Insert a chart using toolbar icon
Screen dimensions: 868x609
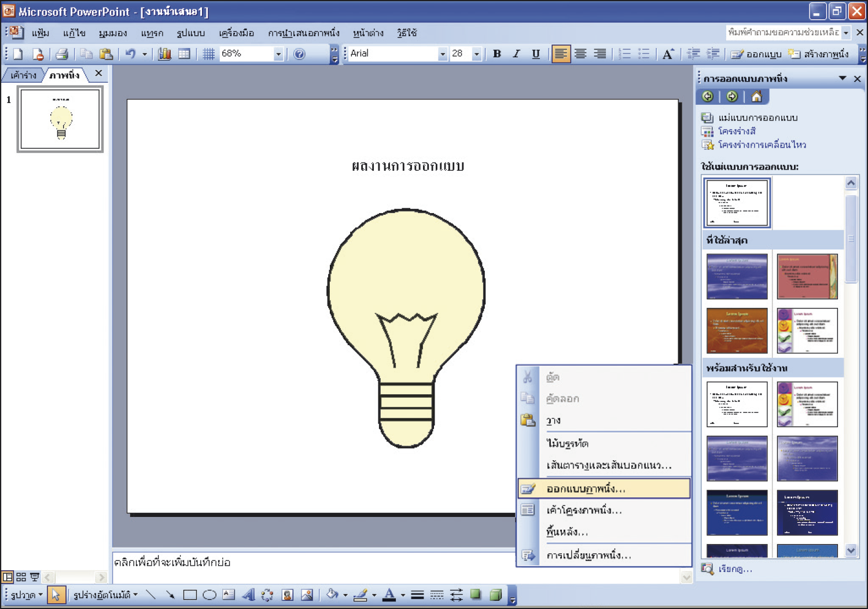[164, 54]
